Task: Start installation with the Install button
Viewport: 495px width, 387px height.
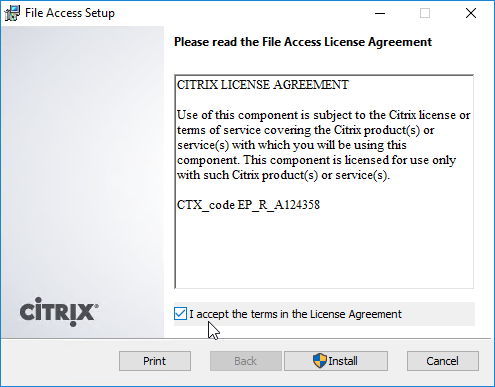Action: [x=336, y=361]
